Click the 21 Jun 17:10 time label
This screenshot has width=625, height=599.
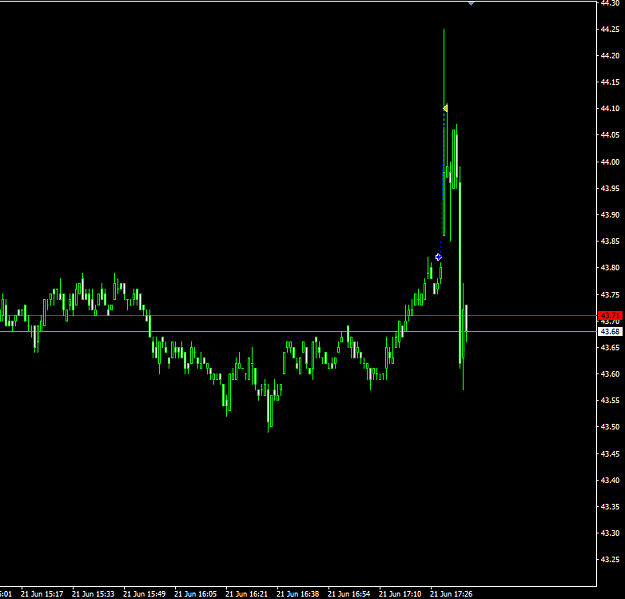click(x=400, y=594)
